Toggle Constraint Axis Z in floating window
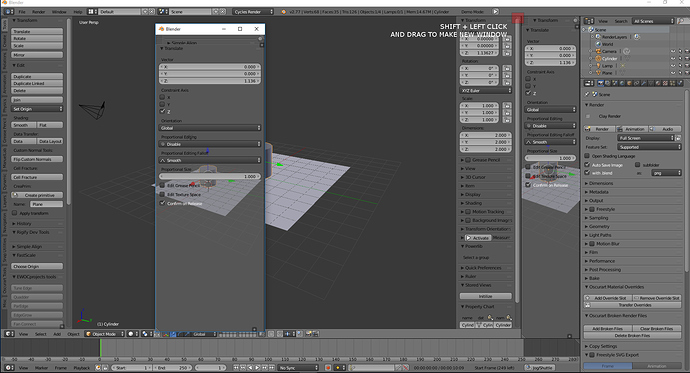 (x=162, y=111)
